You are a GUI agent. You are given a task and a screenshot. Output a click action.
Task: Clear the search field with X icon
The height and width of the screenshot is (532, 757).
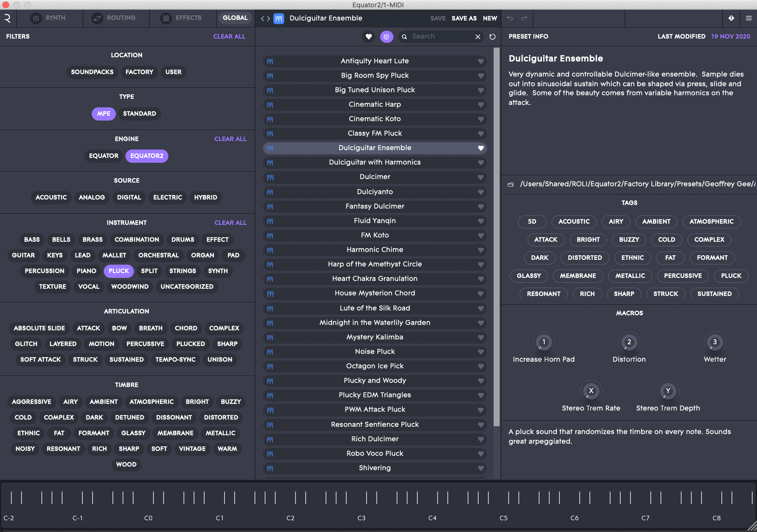pos(478,37)
